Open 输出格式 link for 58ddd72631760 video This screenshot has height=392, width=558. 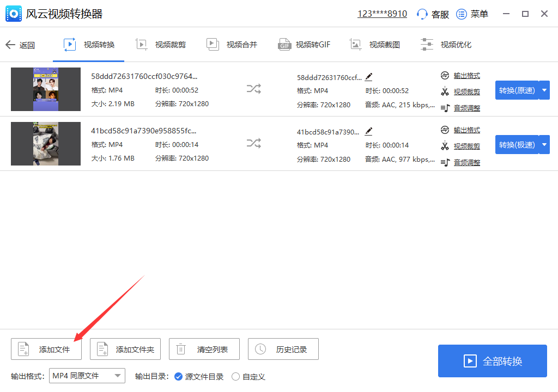click(467, 76)
